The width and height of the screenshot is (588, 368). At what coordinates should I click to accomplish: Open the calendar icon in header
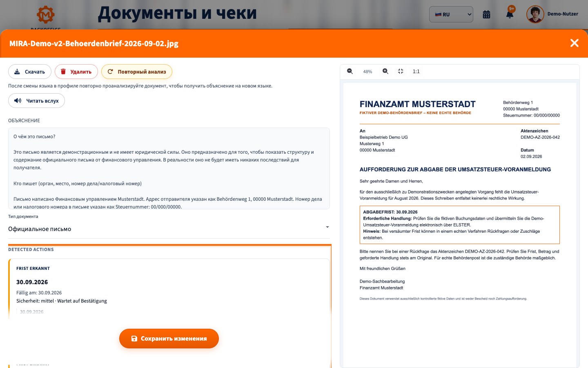point(486,15)
